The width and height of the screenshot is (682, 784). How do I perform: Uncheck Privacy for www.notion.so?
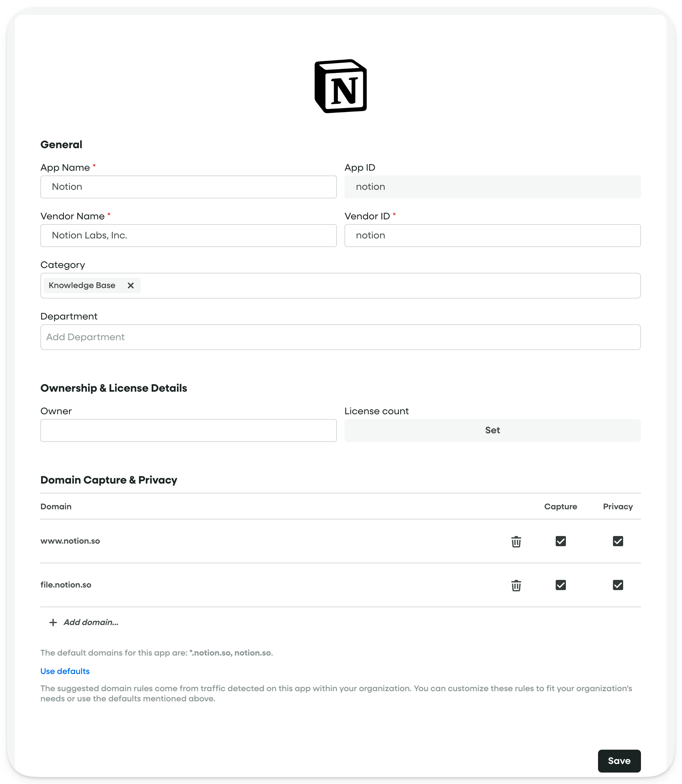tap(618, 541)
